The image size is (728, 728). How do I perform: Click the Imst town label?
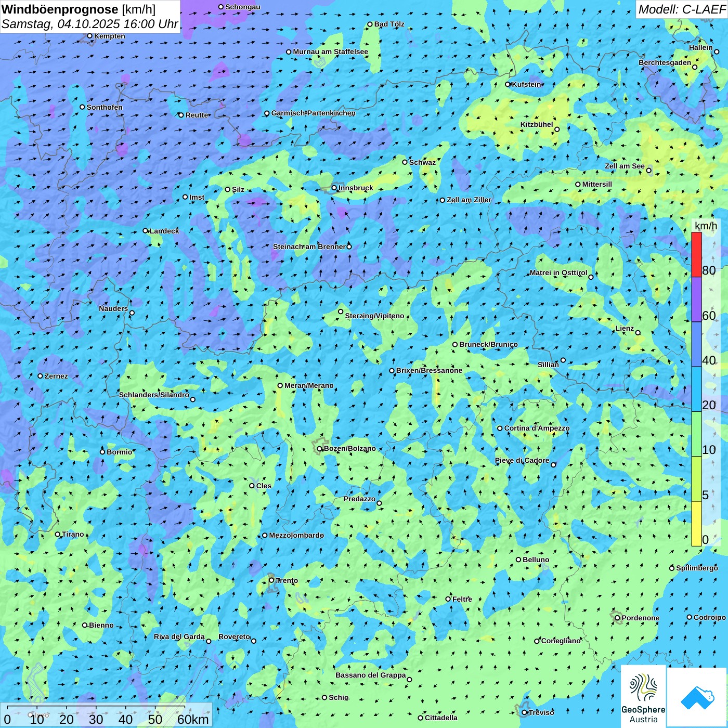pos(197,197)
